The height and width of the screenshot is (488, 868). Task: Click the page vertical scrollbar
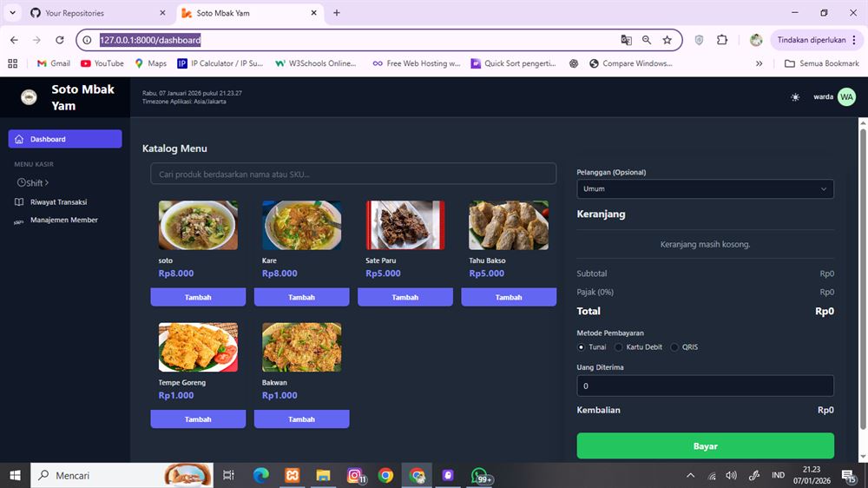[863, 280]
